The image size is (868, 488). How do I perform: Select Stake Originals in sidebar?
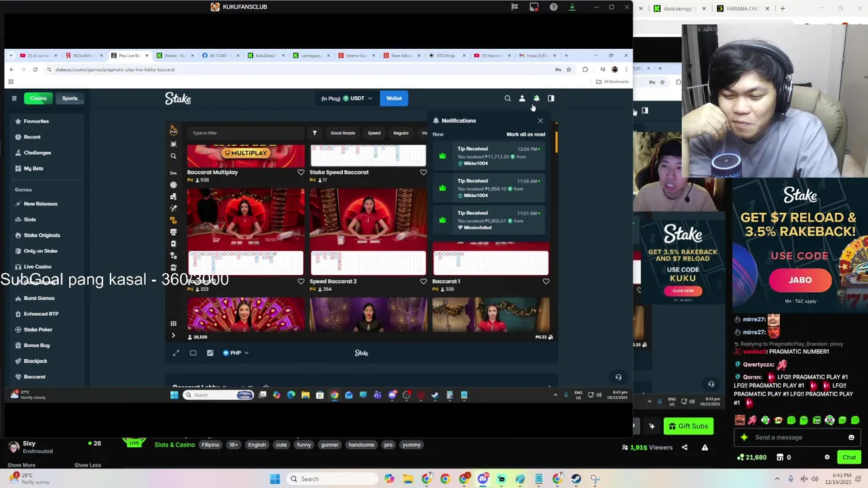click(42, 235)
